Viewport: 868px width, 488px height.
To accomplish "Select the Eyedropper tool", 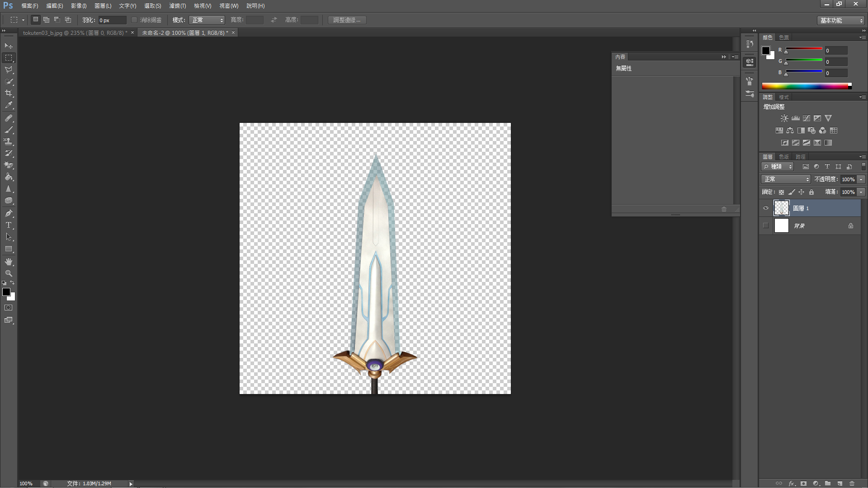I will [x=9, y=105].
